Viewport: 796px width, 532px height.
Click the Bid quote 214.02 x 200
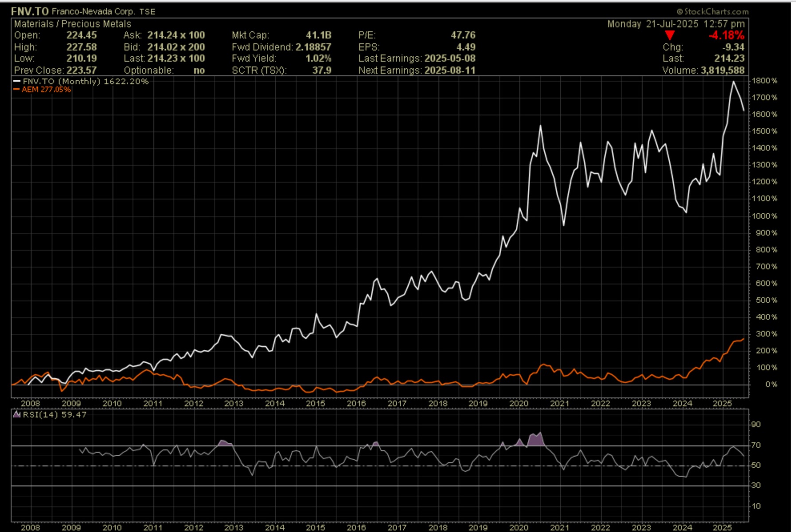(176, 47)
